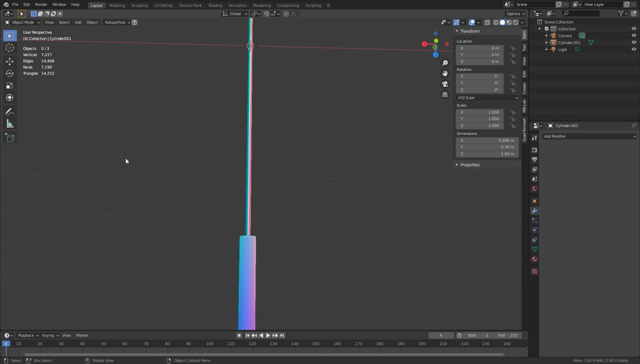Open the Playback dropdown in timeline
640x364 pixels.
pyautogui.click(x=28, y=335)
